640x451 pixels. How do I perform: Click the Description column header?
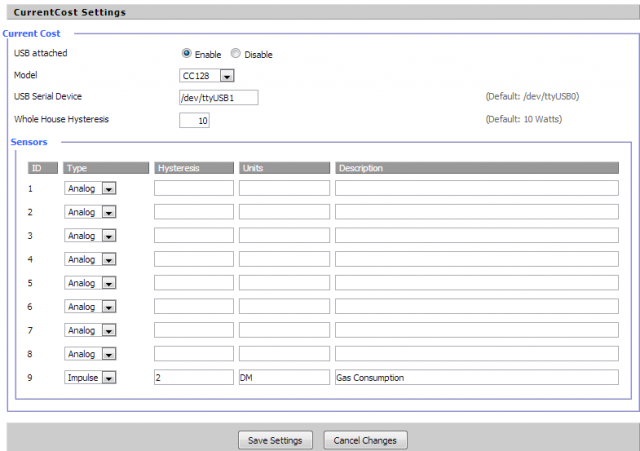click(x=477, y=168)
